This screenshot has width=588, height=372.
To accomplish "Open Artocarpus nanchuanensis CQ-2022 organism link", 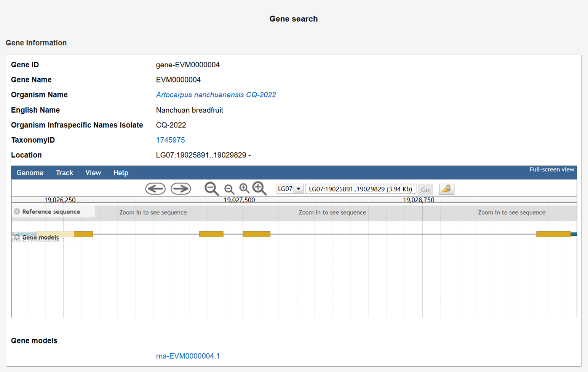I will click(216, 95).
